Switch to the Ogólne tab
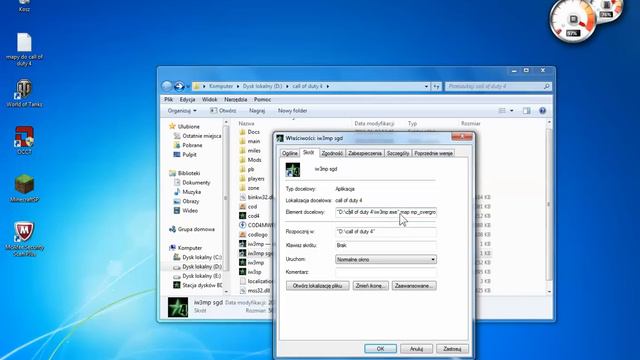Image resolution: width=640 pixels, height=360 pixels. pyautogui.click(x=290, y=153)
